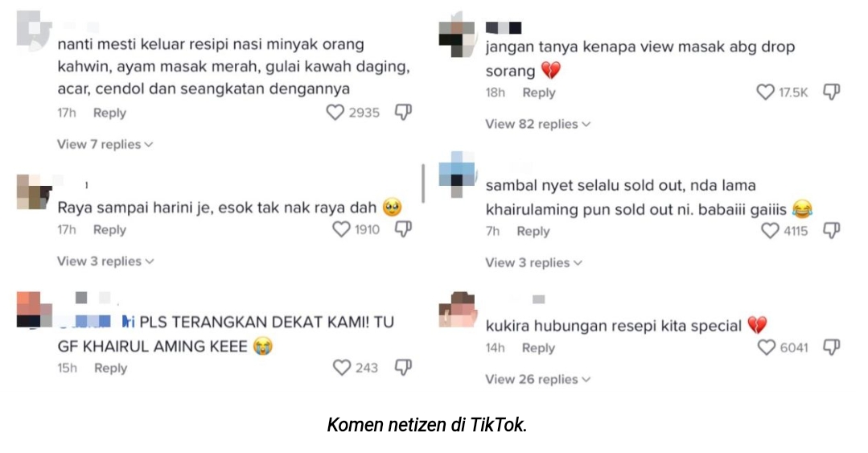Dislike the 'jangan tanya kenapa' comment
The height and width of the screenshot is (453, 868).
pyautogui.click(x=832, y=92)
